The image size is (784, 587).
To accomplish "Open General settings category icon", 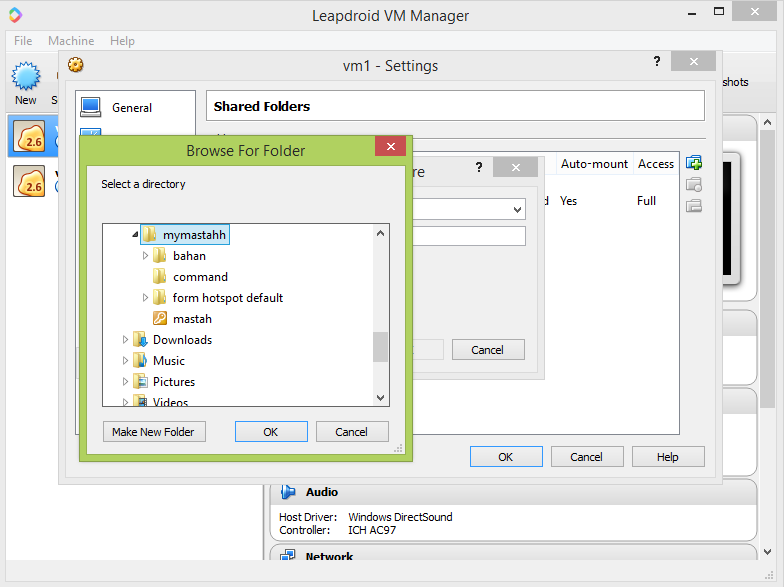I will [90, 107].
